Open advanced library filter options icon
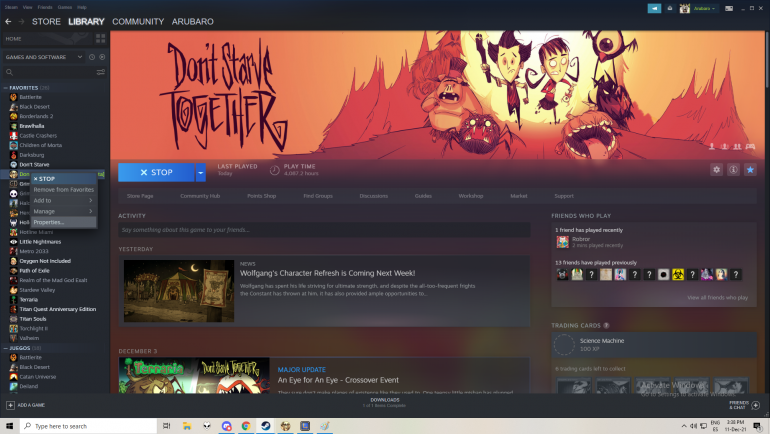The image size is (770, 434). click(101, 72)
